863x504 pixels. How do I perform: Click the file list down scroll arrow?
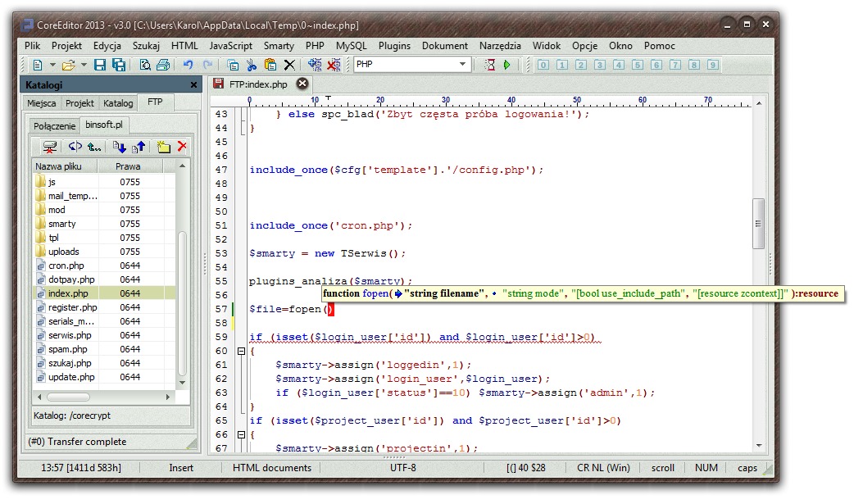[182, 383]
